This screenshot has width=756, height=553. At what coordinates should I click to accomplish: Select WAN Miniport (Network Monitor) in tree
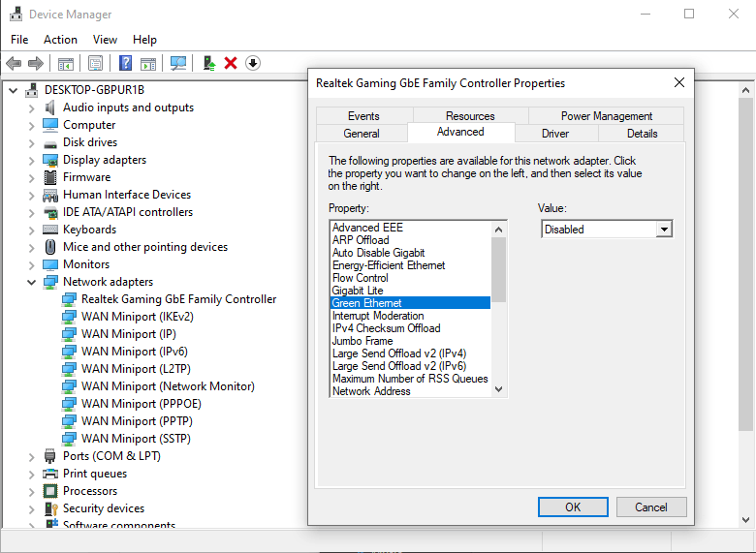[168, 386]
